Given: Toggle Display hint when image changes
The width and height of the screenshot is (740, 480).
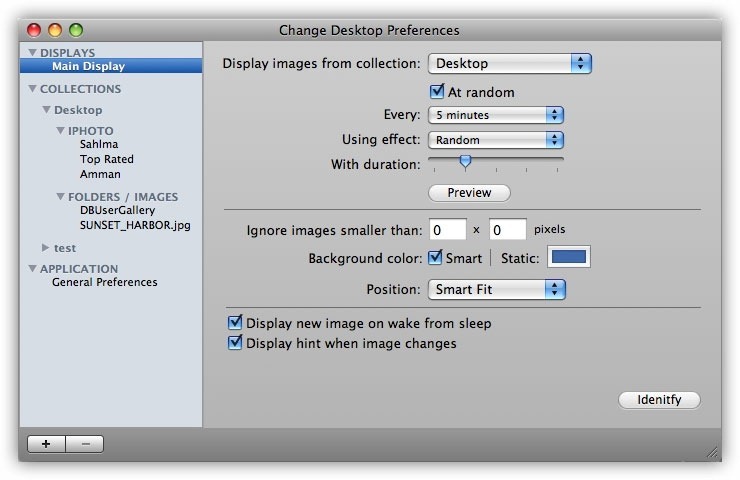Looking at the screenshot, I should click(x=236, y=343).
